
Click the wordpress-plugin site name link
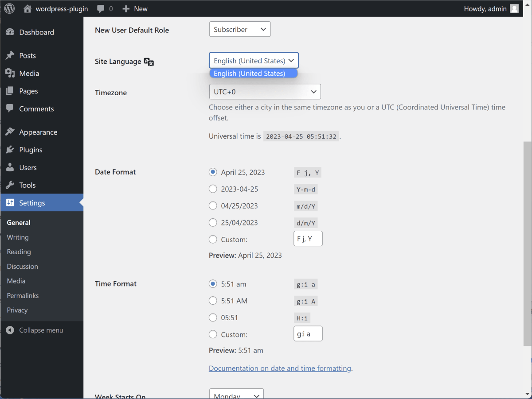[x=55, y=9]
